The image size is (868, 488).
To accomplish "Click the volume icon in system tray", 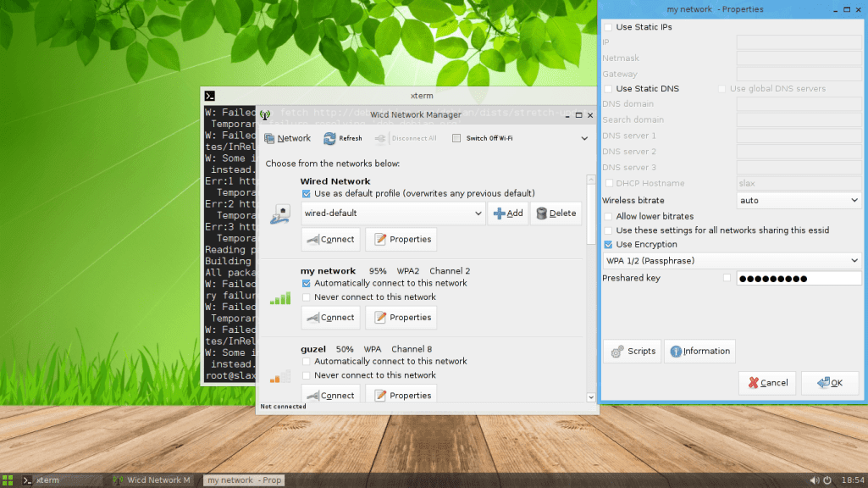I will (x=815, y=481).
